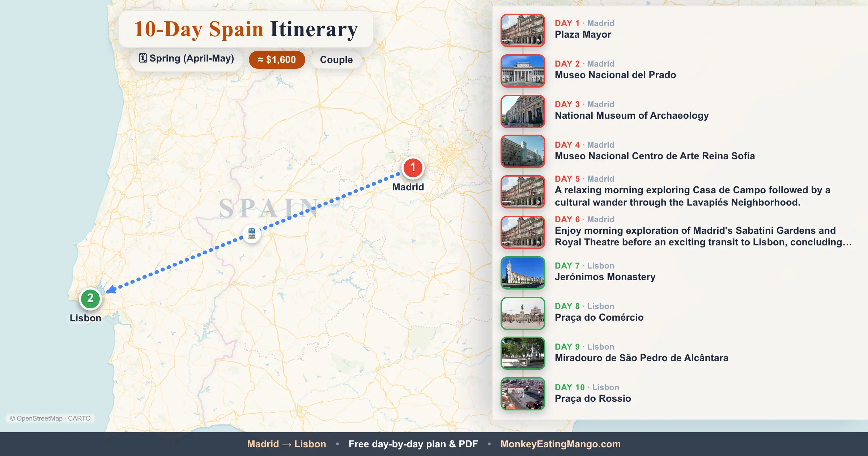Click the 'DAY 1 · Madrid' label
This screenshot has height=456, width=868.
pyautogui.click(x=584, y=23)
